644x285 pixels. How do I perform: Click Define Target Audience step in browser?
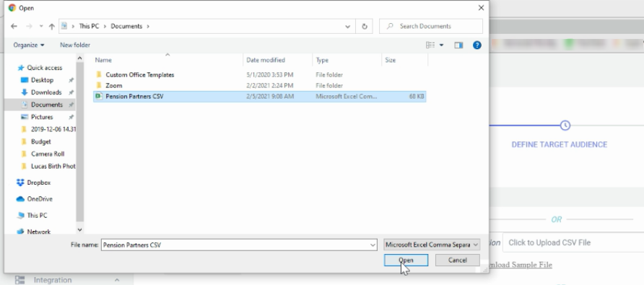(x=560, y=144)
